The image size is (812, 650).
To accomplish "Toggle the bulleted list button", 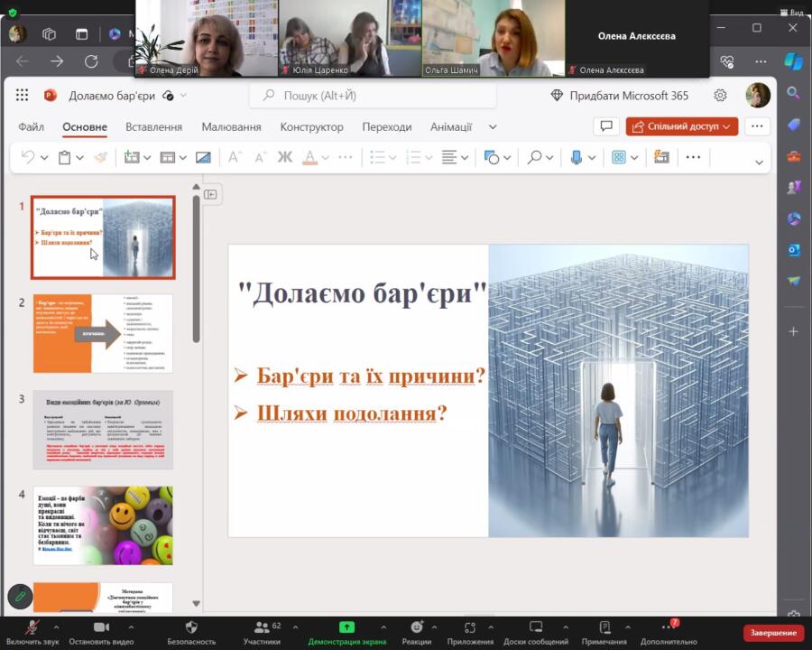I will pyautogui.click(x=377, y=157).
